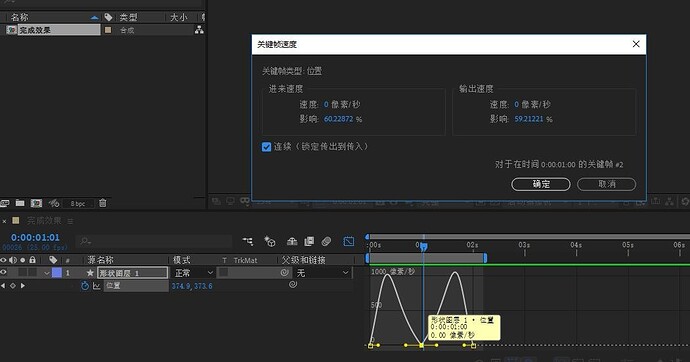Click the 模式 column header
The width and height of the screenshot is (690, 362).
pos(182,260)
